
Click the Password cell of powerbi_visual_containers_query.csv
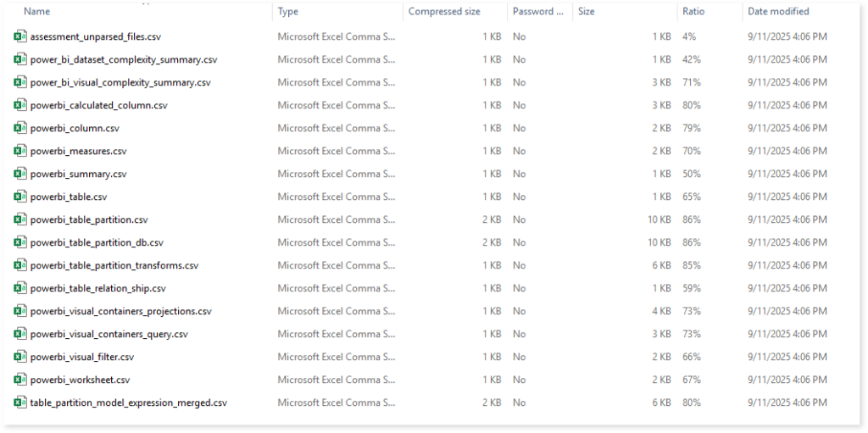pyautogui.click(x=520, y=334)
